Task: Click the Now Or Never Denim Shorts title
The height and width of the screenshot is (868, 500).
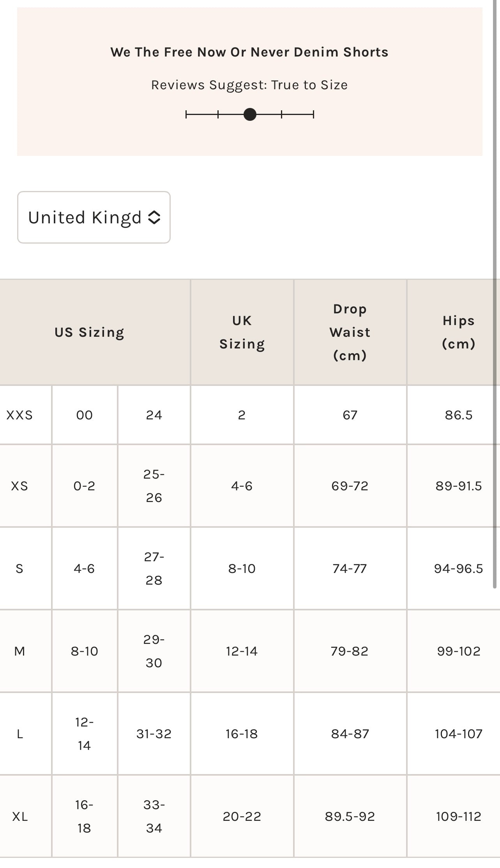Action: [x=249, y=52]
